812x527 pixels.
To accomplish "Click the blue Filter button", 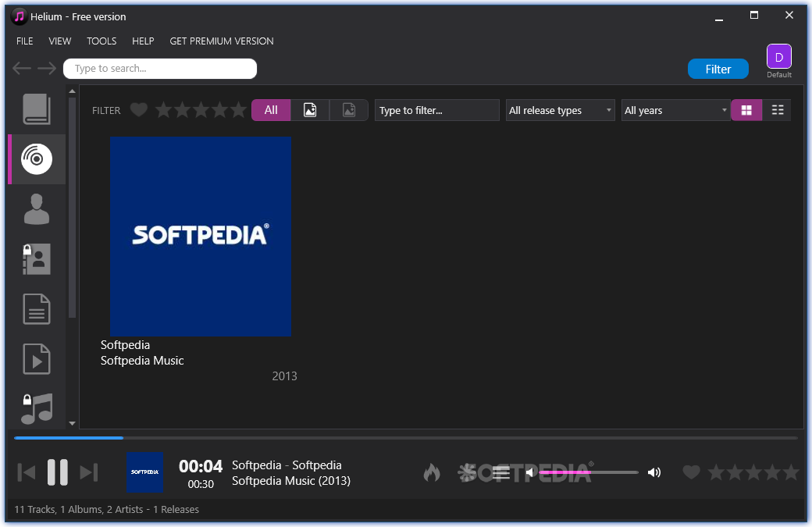I will coord(718,69).
